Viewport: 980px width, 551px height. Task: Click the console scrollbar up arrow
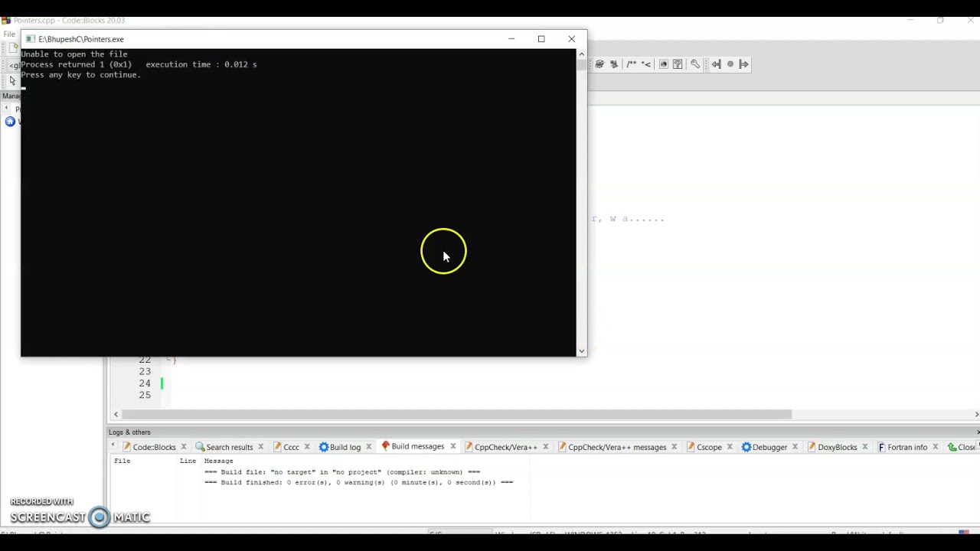pos(581,54)
